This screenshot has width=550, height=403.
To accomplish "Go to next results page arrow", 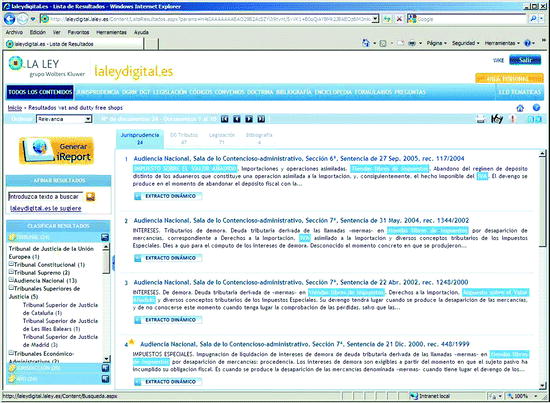I will tap(249, 119).
